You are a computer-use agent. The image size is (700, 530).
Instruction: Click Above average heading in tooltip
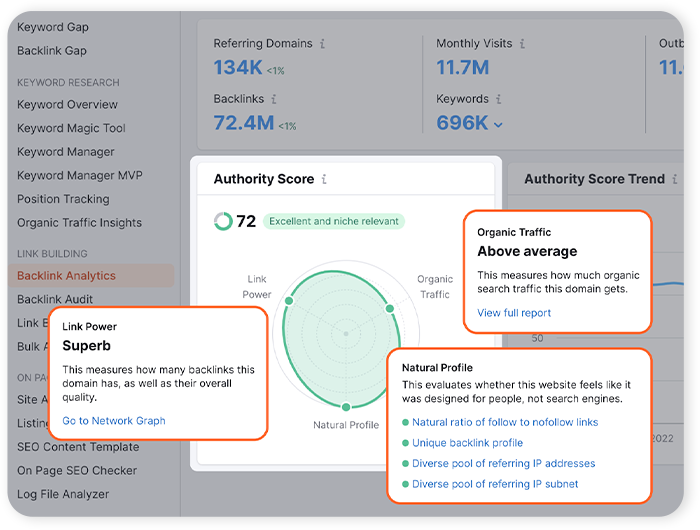pos(527,251)
